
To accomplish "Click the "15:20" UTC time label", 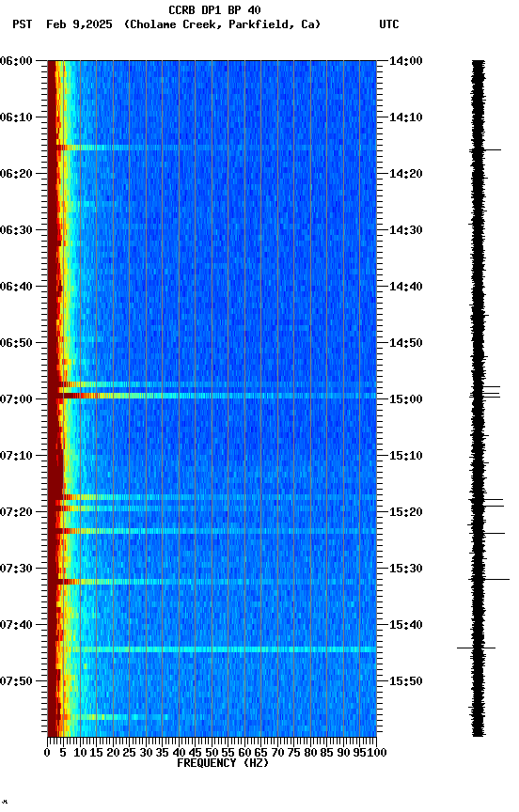I will (x=406, y=513).
